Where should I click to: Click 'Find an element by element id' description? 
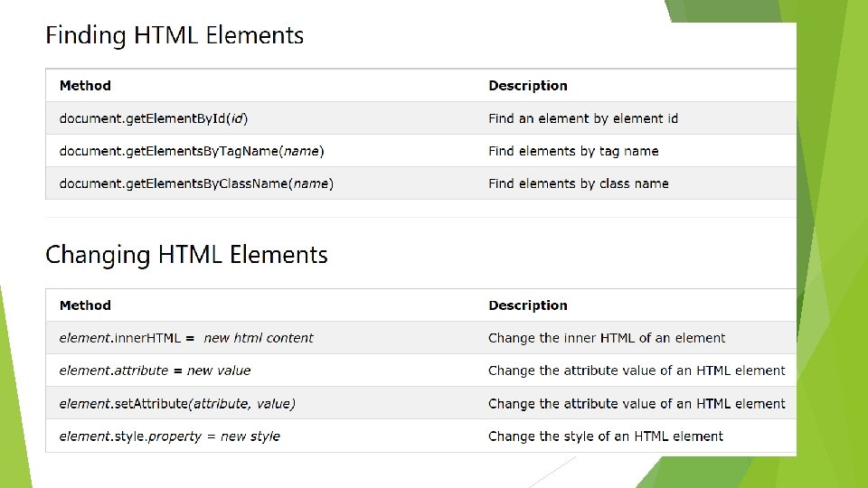click(x=583, y=118)
